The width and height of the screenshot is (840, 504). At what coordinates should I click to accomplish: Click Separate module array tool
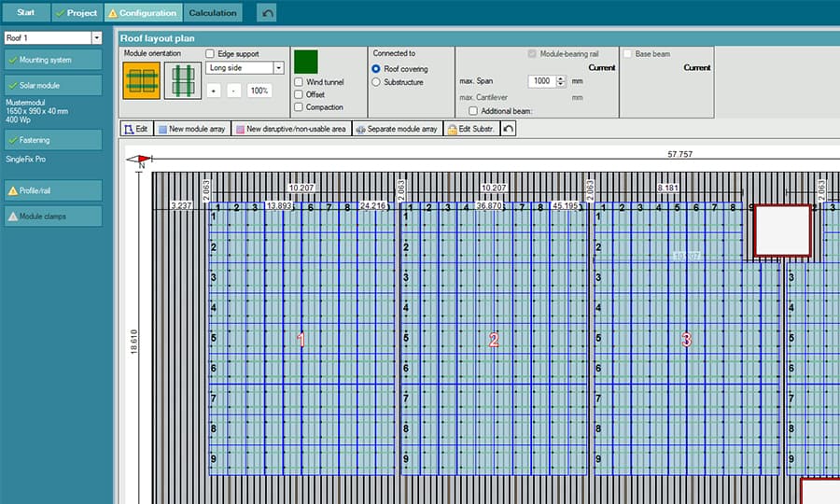[397, 129]
